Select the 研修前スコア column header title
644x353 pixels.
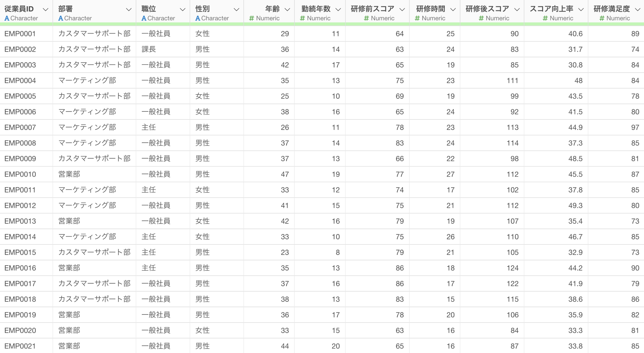[x=372, y=9]
